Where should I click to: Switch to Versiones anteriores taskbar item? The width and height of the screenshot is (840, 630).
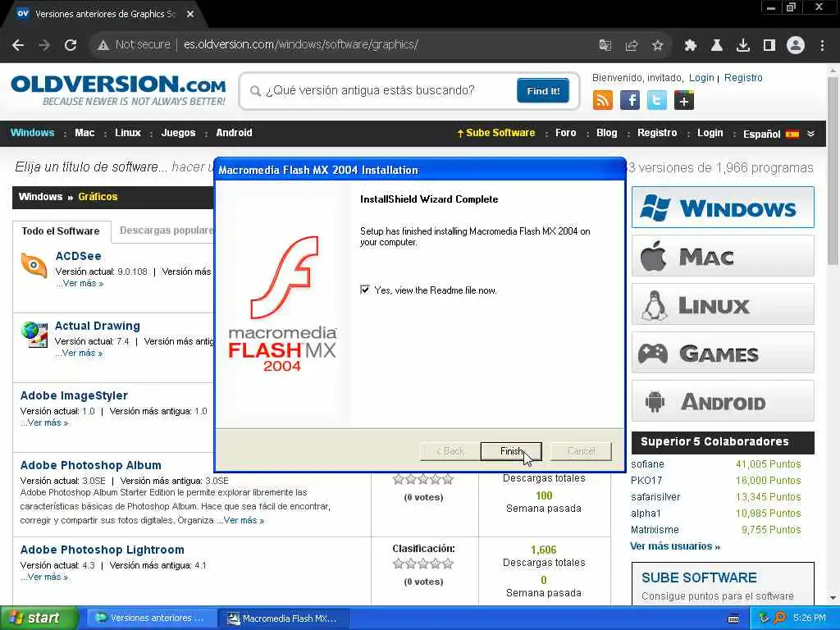(151, 618)
